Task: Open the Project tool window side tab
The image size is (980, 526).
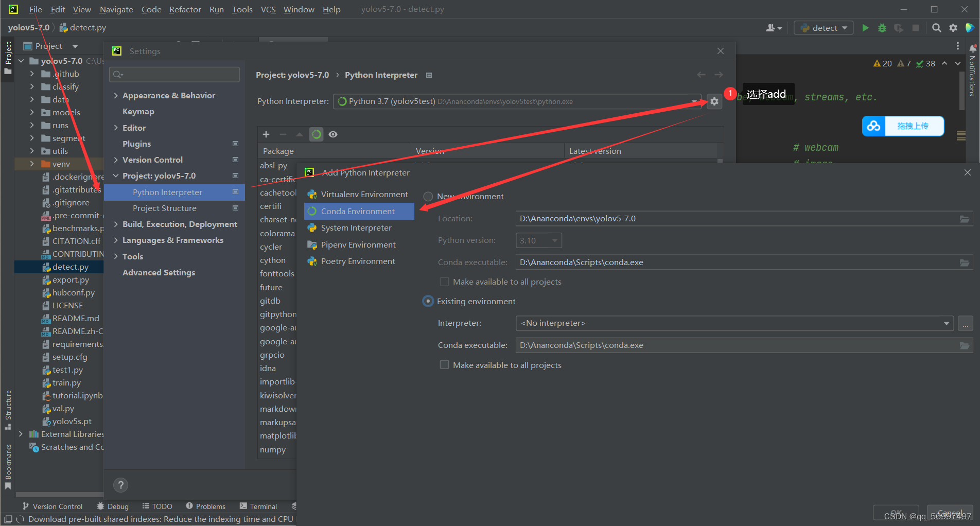Action: pyautogui.click(x=8, y=58)
